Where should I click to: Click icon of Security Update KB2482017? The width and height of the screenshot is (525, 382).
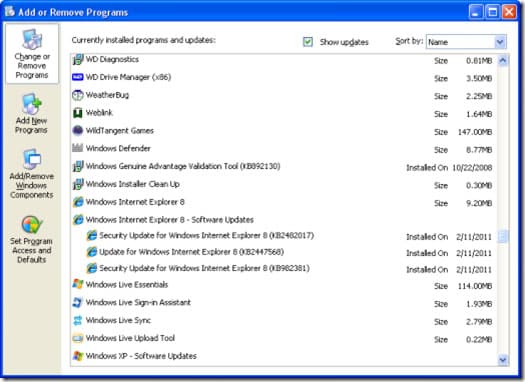point(91,235)
